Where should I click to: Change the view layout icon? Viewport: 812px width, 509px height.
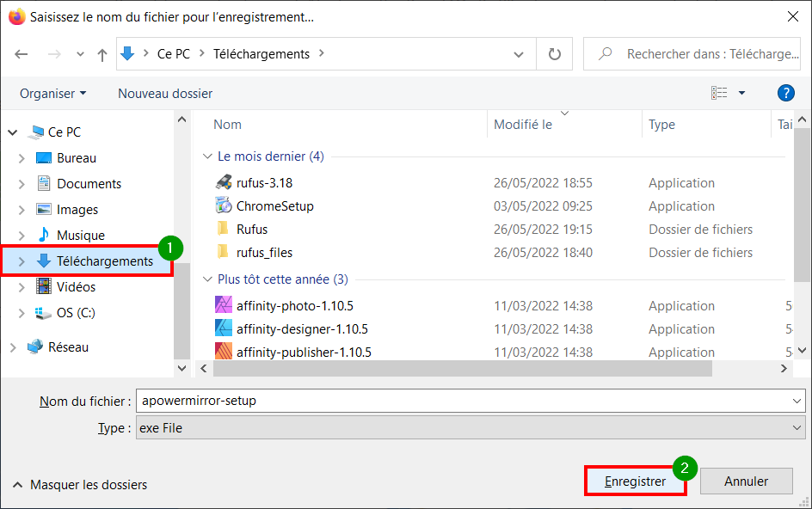pyautogui.click(x=719, y=93)
